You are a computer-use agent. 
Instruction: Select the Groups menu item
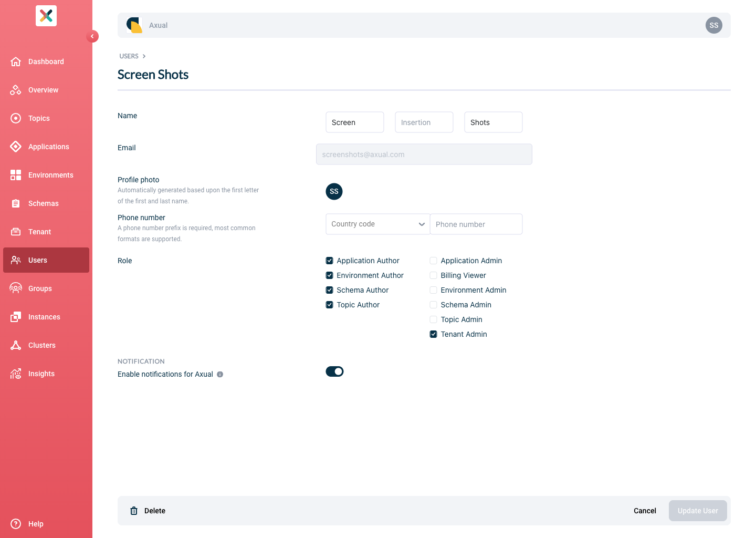tap(46, 288)
